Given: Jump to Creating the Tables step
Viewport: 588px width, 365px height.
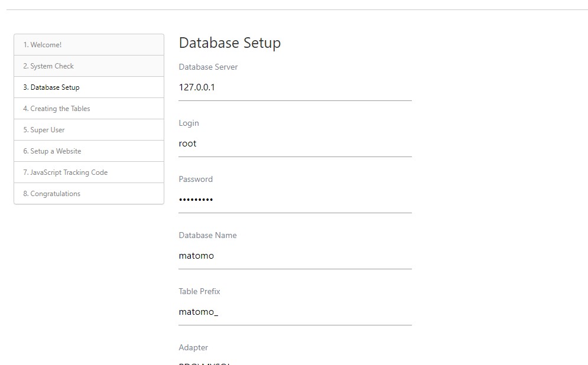Looking at the screenshot, I should click(57, 109).
